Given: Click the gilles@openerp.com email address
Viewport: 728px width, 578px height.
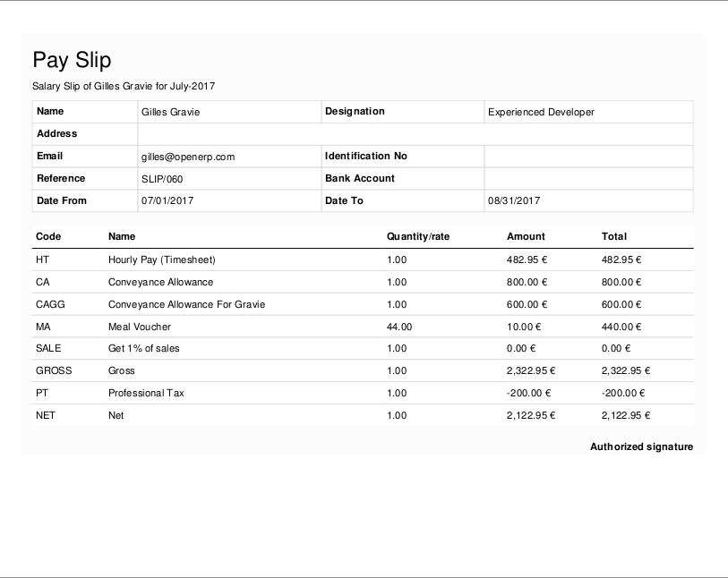Looking at the screenshot, I should click(x=188, y=157).
